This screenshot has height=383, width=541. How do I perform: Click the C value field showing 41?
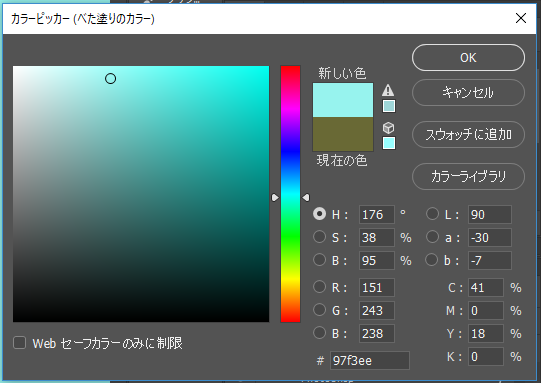[x=486, y=287]
